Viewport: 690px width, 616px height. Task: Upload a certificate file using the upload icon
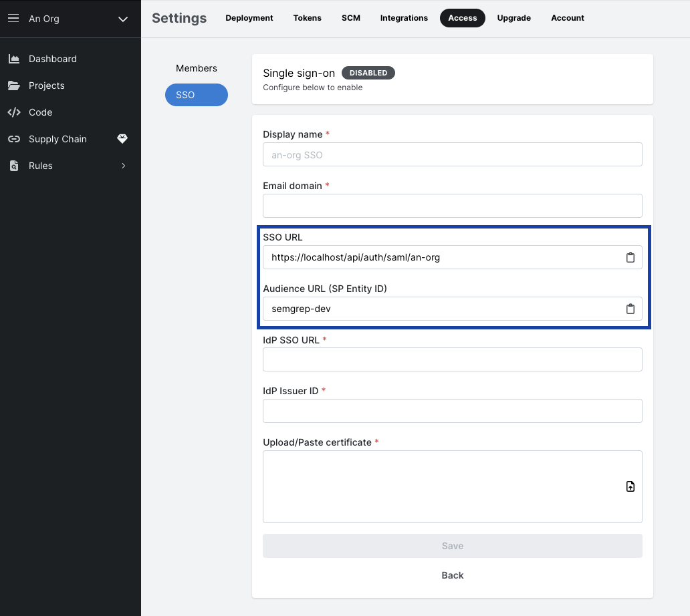click(x=630, y=486)
